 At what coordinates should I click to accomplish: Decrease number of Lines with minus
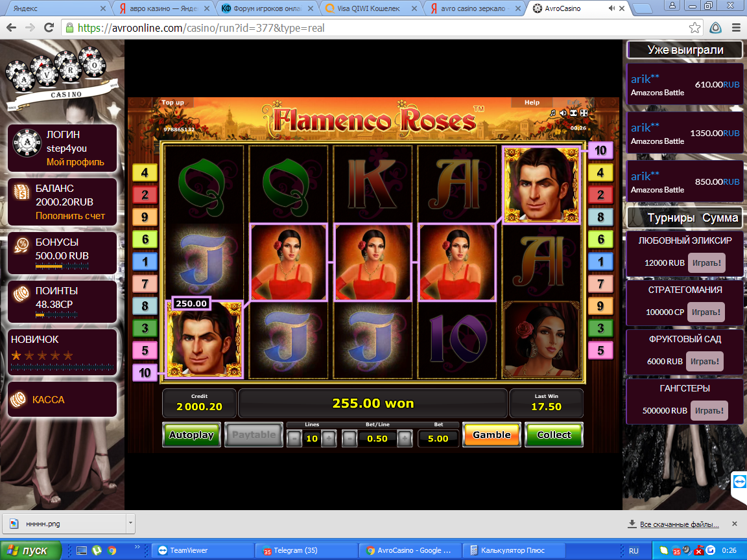click(x=294, y=439)
